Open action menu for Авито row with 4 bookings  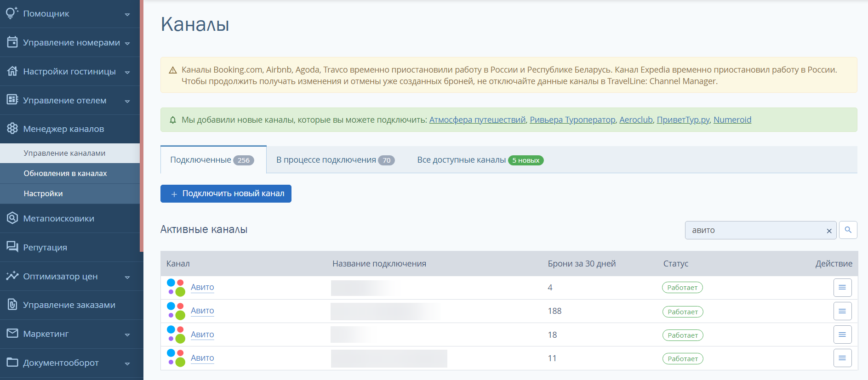pyautogui.click(x=842, y=288)
